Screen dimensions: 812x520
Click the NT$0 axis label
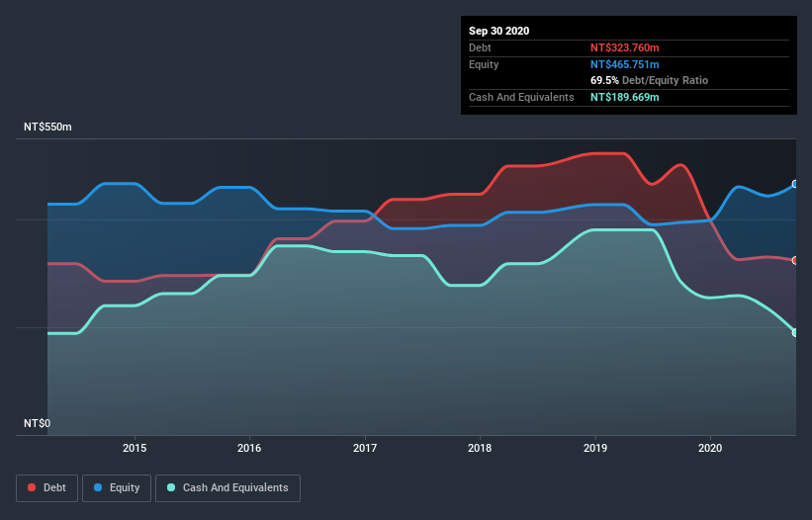coord(38,423)
